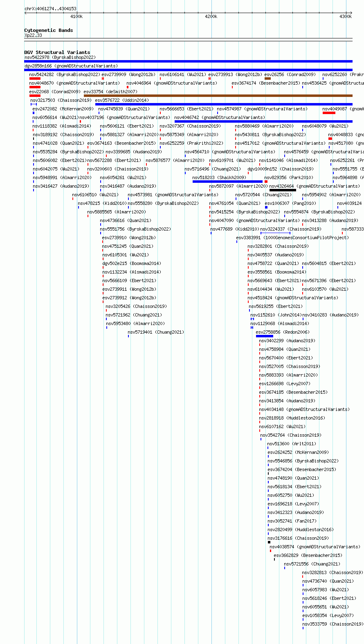Screen dimensions: 364x644
Task: Open nsv5953480 (Almarri2020) variant
Action: [135, 324]
